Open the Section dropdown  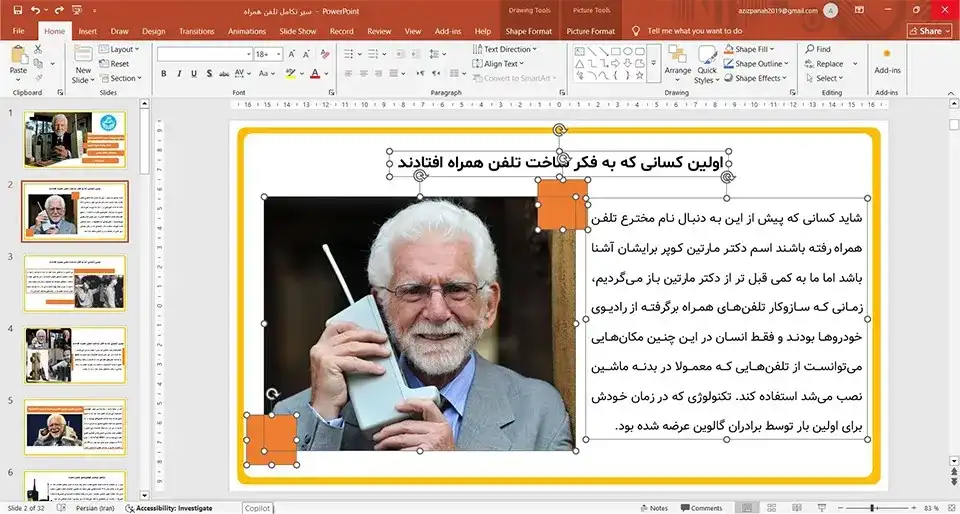[x=120, y=78]
